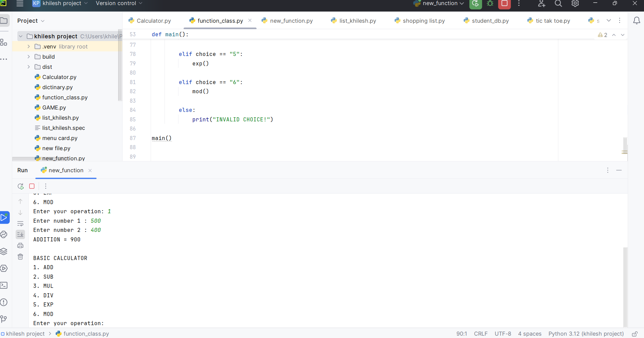Open the main hamburger menu
The width and height of the screenshot is (644, 338).
click(20, 3)
